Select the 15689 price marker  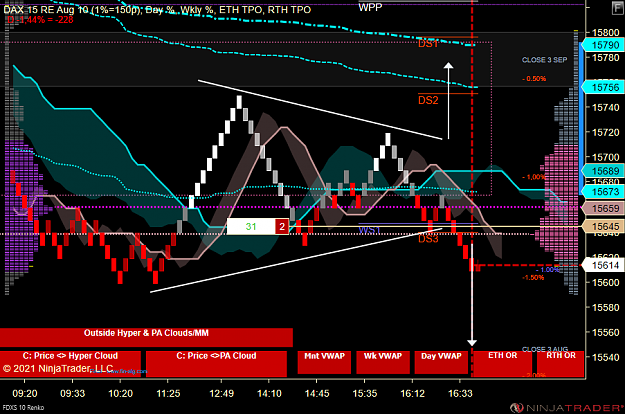(602, 171)
